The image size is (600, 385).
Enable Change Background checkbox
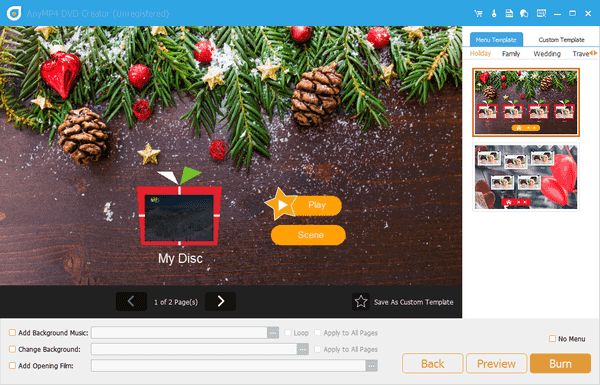point(12,349)
